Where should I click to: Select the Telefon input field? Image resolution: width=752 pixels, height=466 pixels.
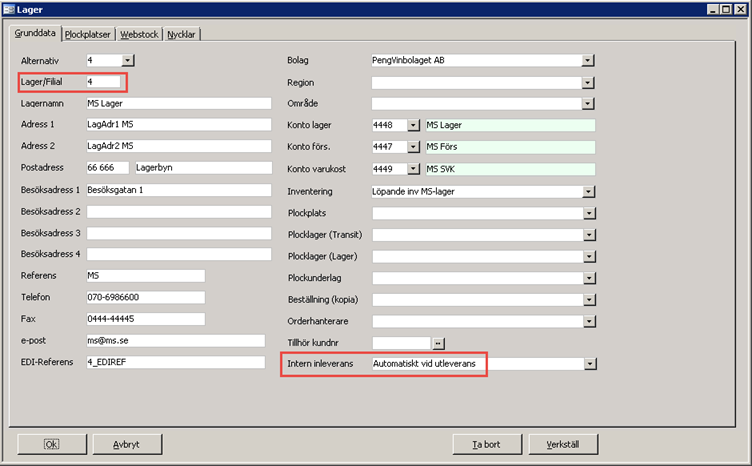[145, 297]
